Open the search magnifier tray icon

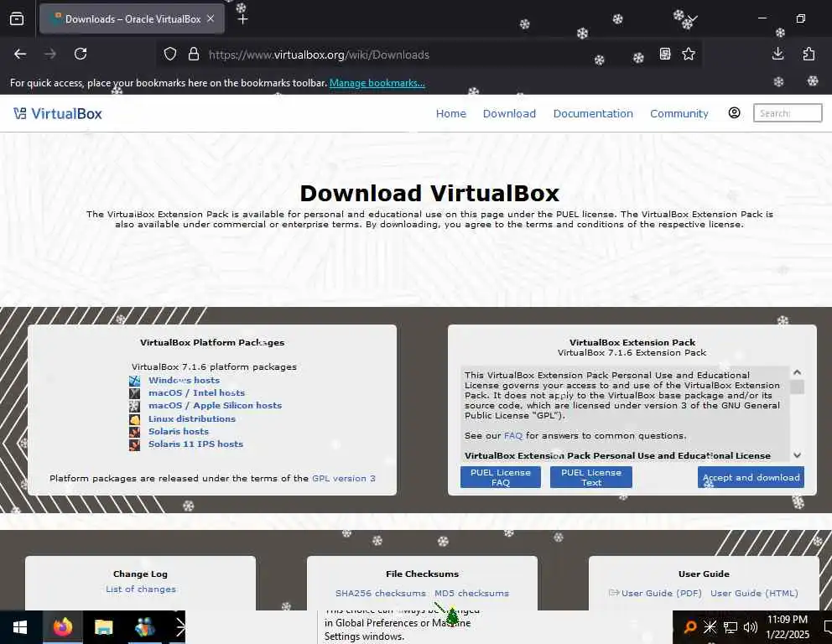point(689,627)
